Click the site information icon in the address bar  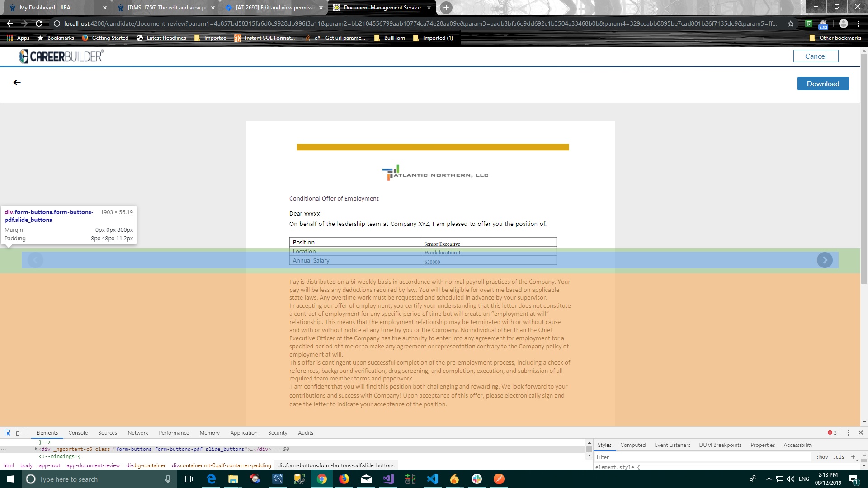57,23
